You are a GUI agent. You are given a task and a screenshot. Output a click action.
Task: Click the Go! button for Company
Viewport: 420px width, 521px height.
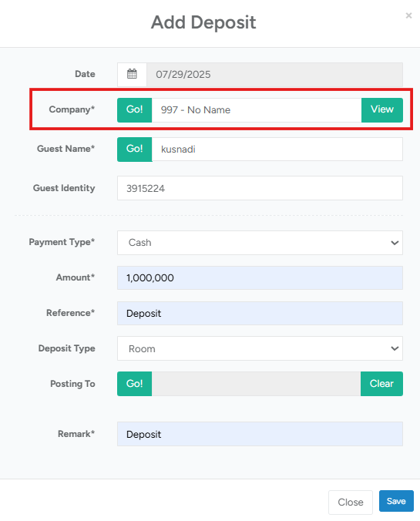[x=135, y=110]
